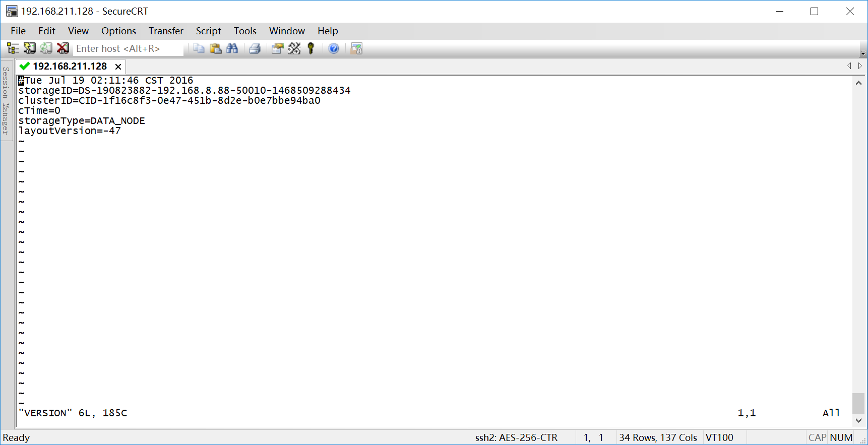This screenshot has height=445, width=868.
Task: Open the Tools menu
Action: tap(245, 31)
